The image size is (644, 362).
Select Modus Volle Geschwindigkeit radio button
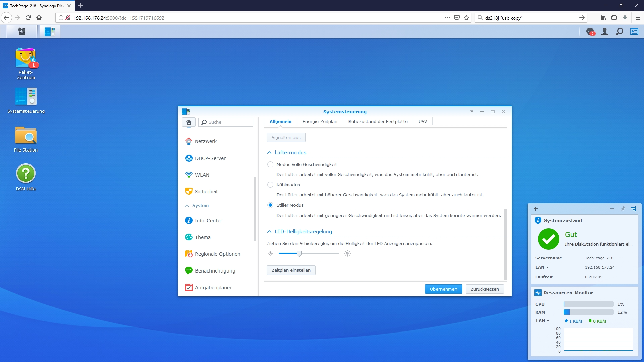(270, 164)
